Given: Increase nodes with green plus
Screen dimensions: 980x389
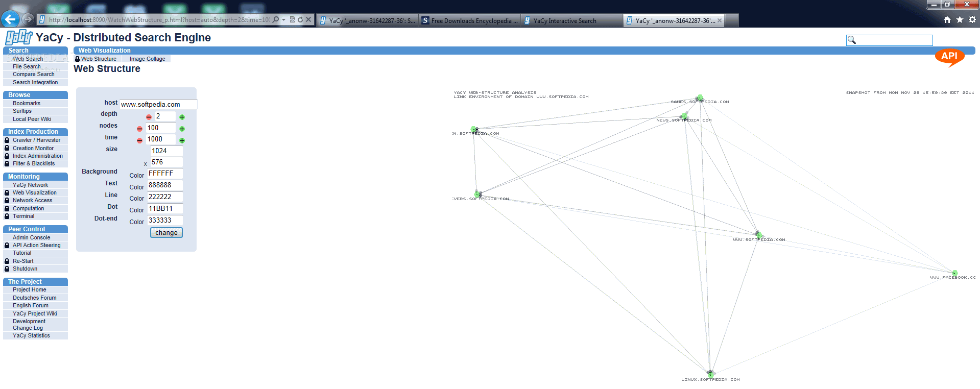Looking at the screenshot, I should point(182,129).
